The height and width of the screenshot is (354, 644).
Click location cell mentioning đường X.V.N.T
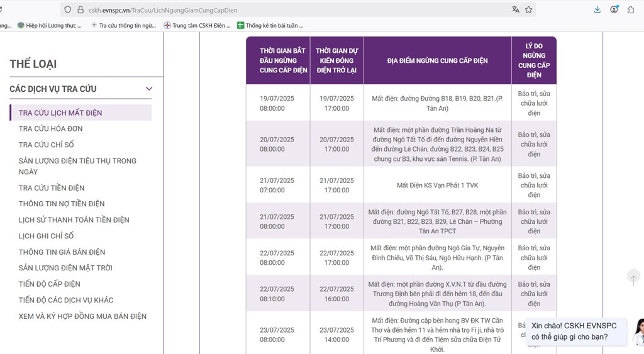click(438, 294)
